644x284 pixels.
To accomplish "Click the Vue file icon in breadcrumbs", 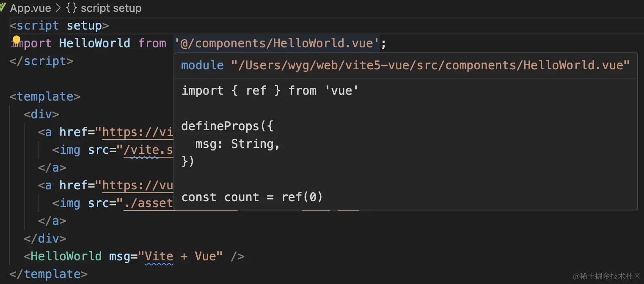I will click(2, 8).
